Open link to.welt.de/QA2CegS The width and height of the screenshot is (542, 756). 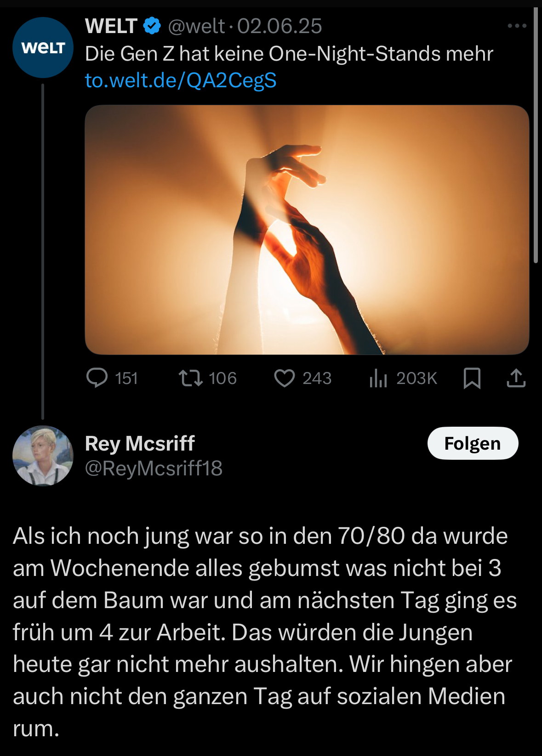pos(181,80)
